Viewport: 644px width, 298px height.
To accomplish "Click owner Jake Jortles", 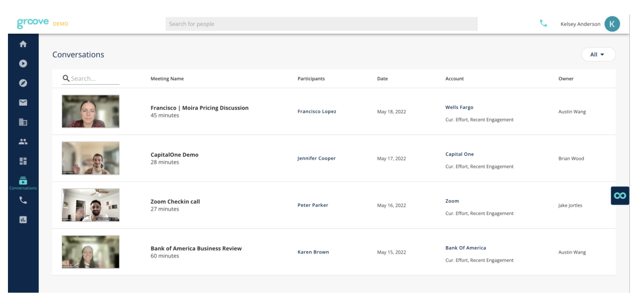I will tap(570, 206).
